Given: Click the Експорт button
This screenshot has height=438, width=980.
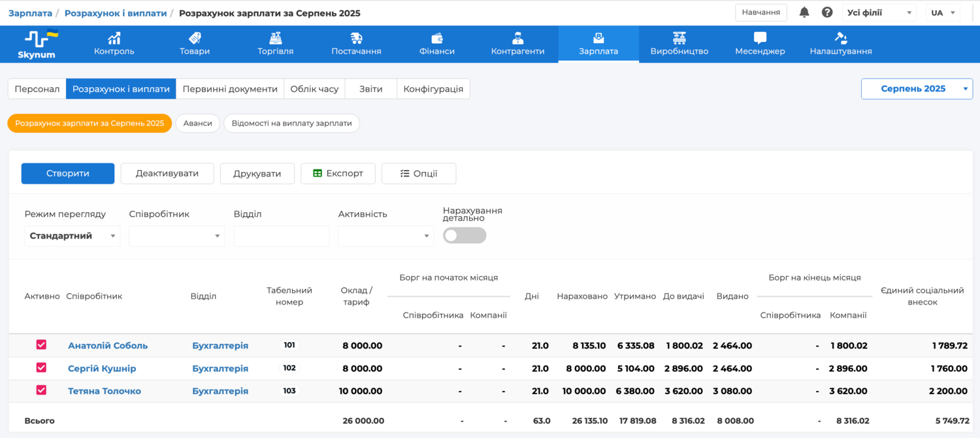Looking at the screenshot, I should 338,174.
